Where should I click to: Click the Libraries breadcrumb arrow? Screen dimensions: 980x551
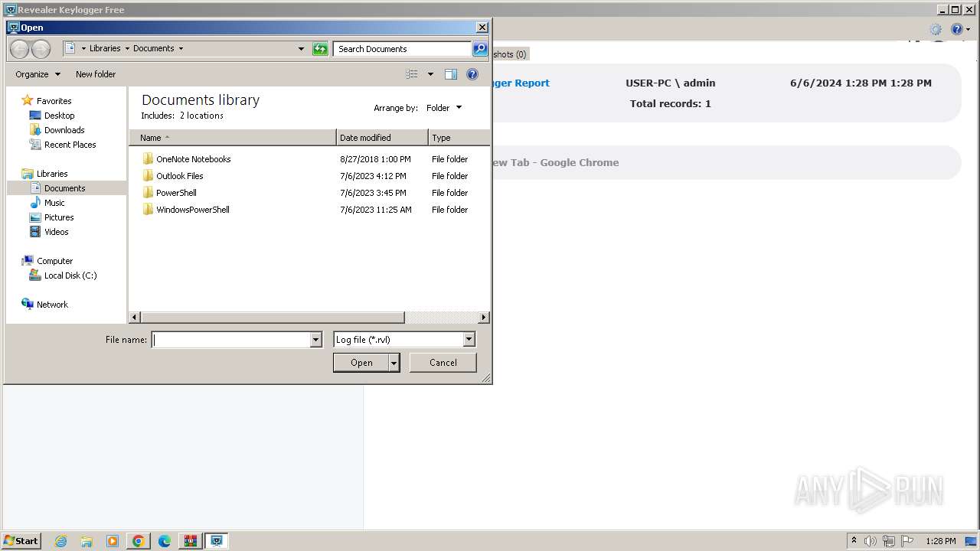(127, 48)
